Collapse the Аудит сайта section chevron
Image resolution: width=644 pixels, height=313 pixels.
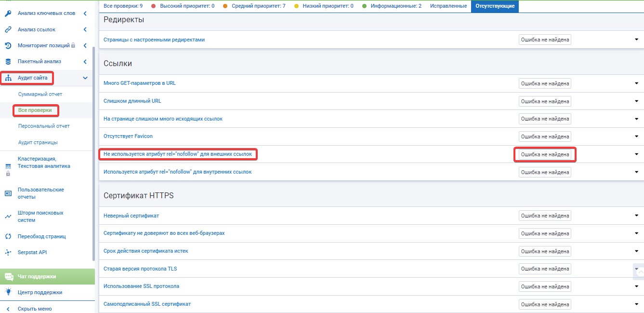[x=85, y=78]
